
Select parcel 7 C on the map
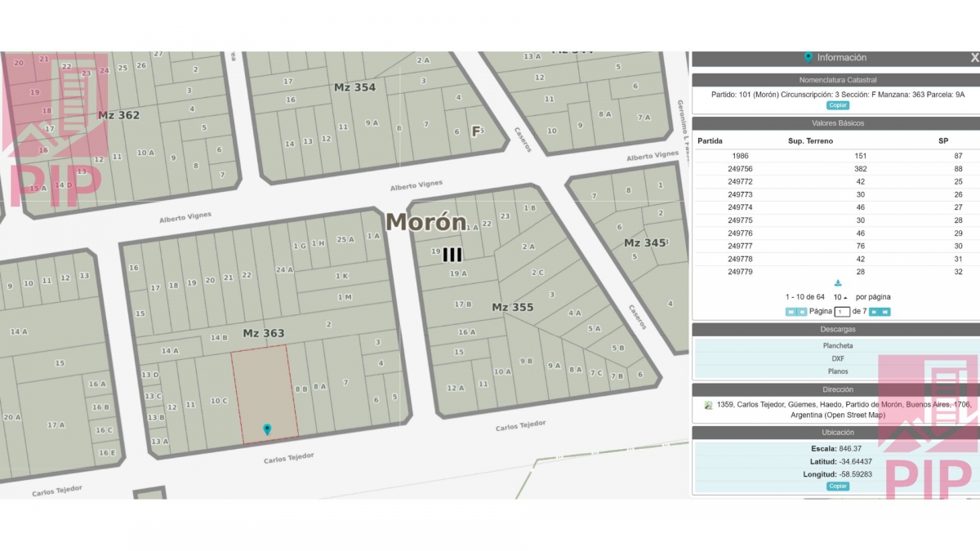coord(596,374)
